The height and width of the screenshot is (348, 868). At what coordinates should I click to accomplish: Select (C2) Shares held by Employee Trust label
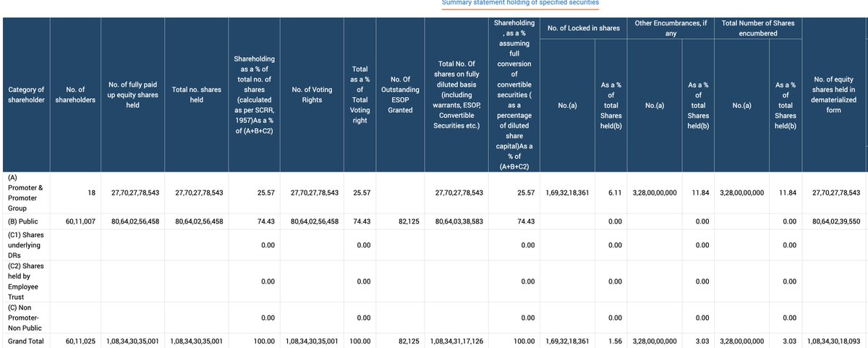[x=24, y=281]
